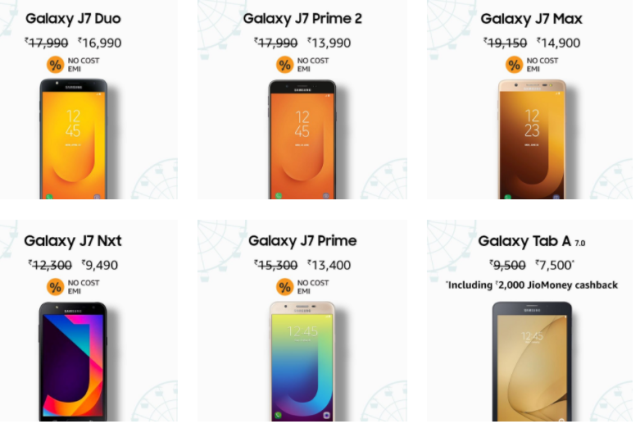The width and height of the screenshot is (640, 433).
Task: Click the JioMoney cashback note text
Action: [x=532, y=285]
